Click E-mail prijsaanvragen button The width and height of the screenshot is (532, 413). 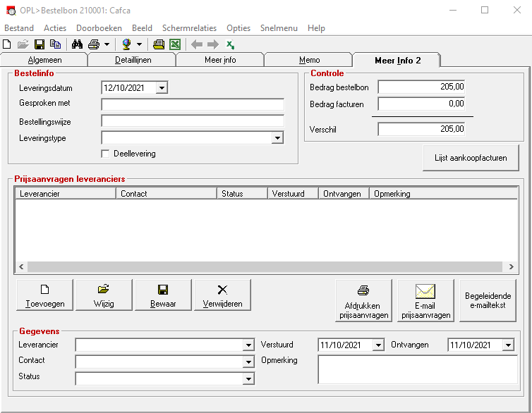click(x=425, y=300)
